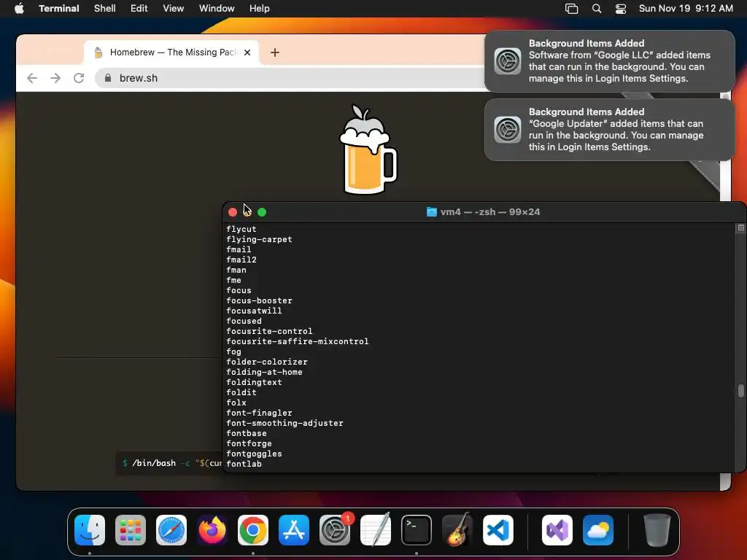This screenshot has width=747, height=560.
Task: Open the View menu
Action: pos(174,8)
